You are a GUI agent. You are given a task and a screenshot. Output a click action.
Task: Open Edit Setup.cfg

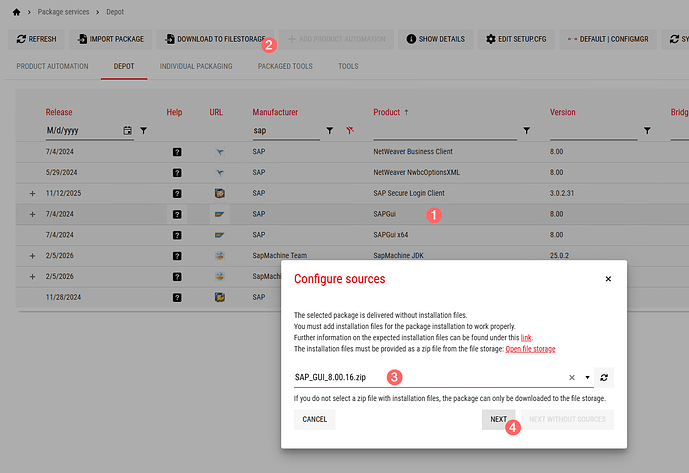[516, 39]
